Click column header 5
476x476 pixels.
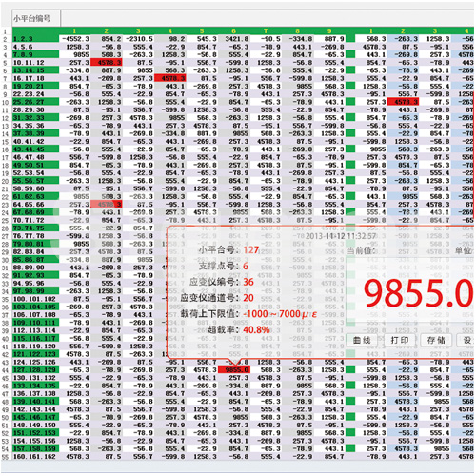point(202,30)
